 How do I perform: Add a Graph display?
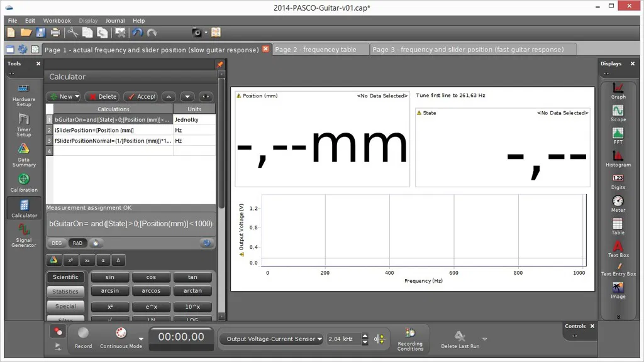point(618,90)
